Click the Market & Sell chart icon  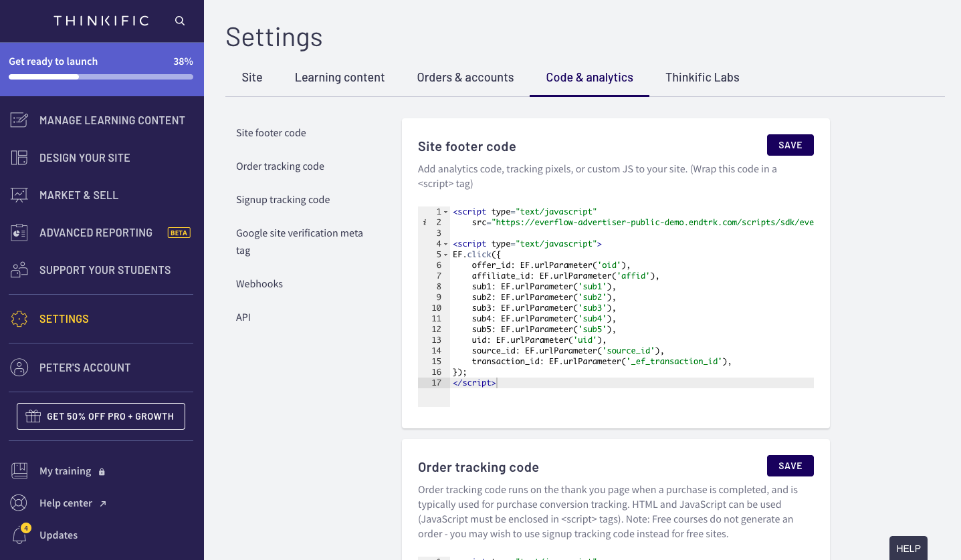coord(19,195)
